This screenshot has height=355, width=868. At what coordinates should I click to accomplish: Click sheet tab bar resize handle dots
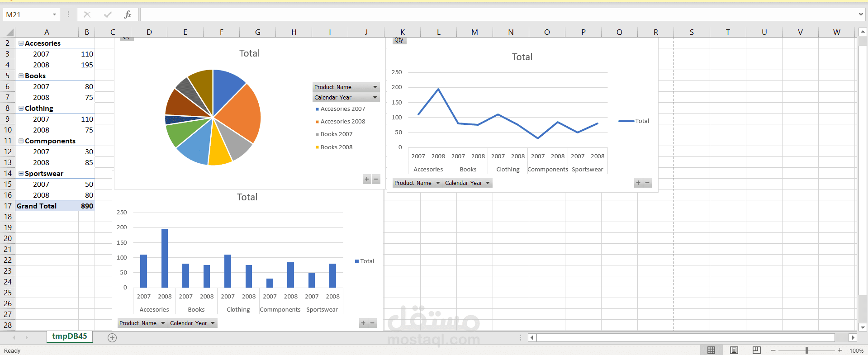tap(520, 337)
